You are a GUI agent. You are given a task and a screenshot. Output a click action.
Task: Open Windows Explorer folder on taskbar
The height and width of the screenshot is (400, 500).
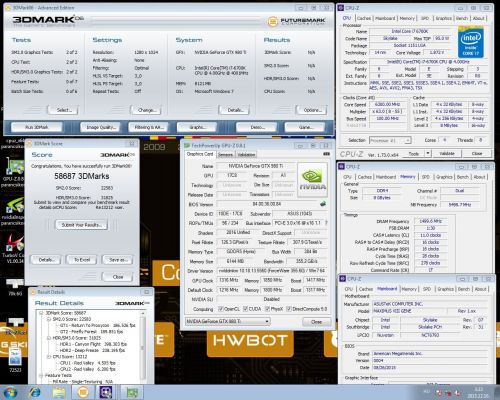(59, 392)
